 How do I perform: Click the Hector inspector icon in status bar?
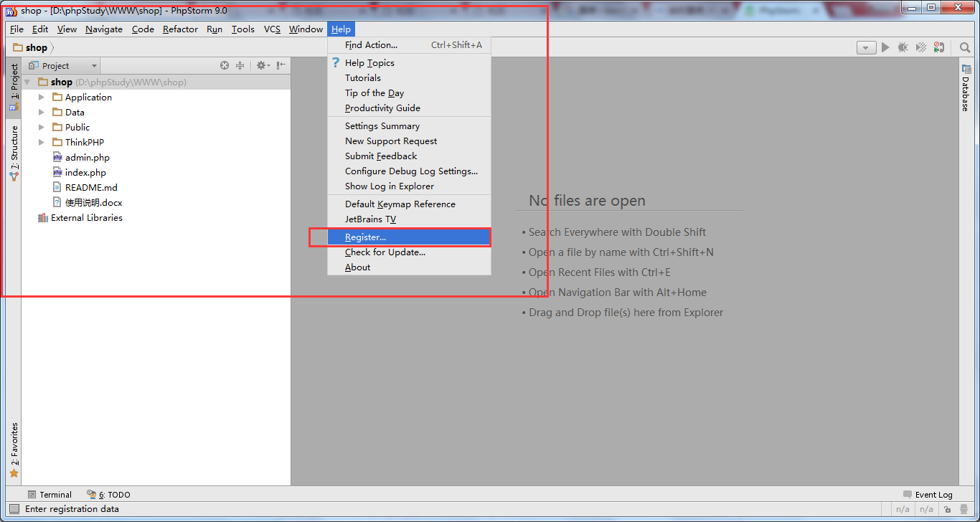963,509
